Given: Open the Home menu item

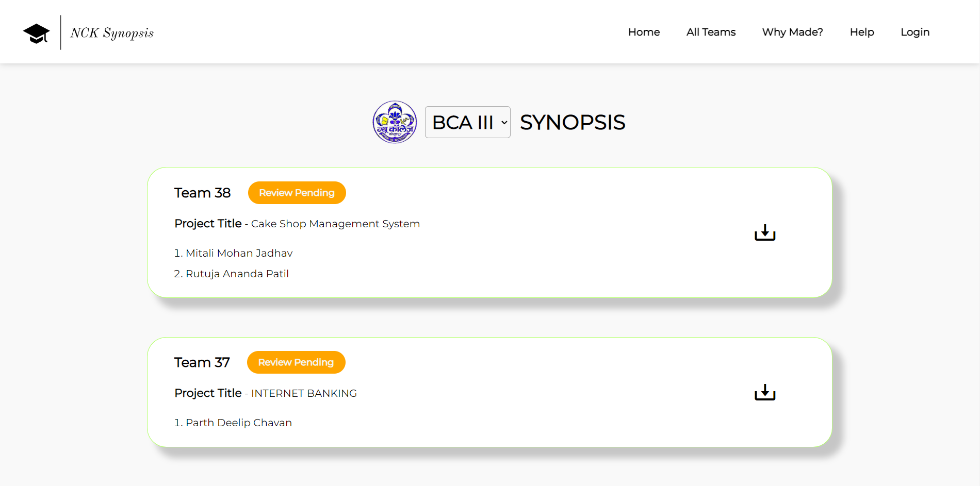Looking at the screenshot, I should coord(643,32).
